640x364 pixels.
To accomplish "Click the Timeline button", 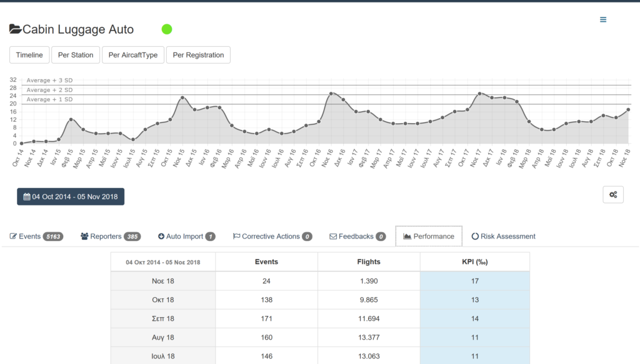I will point(29,55).
